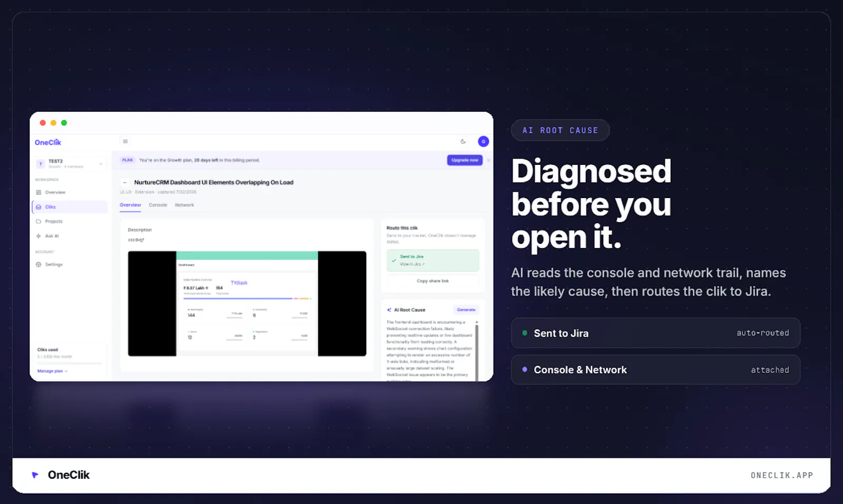Select Cliks in the sidebar
843x504 pixels.
point(70,207)
